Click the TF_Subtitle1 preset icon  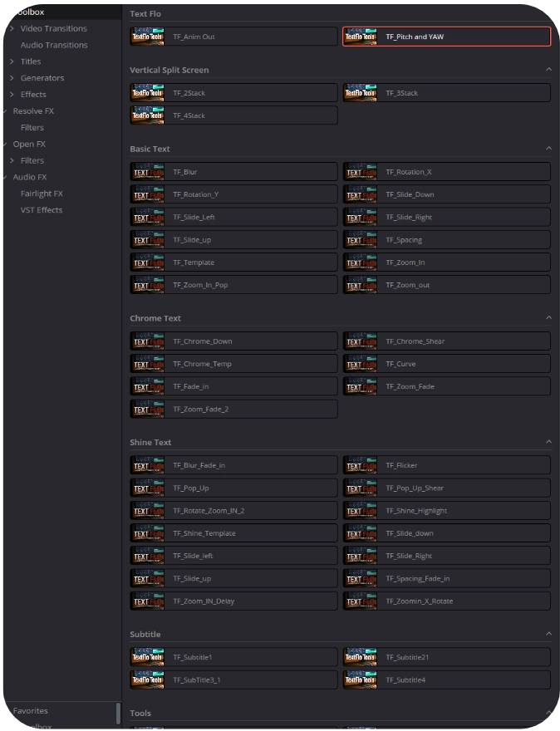point(147,657)
